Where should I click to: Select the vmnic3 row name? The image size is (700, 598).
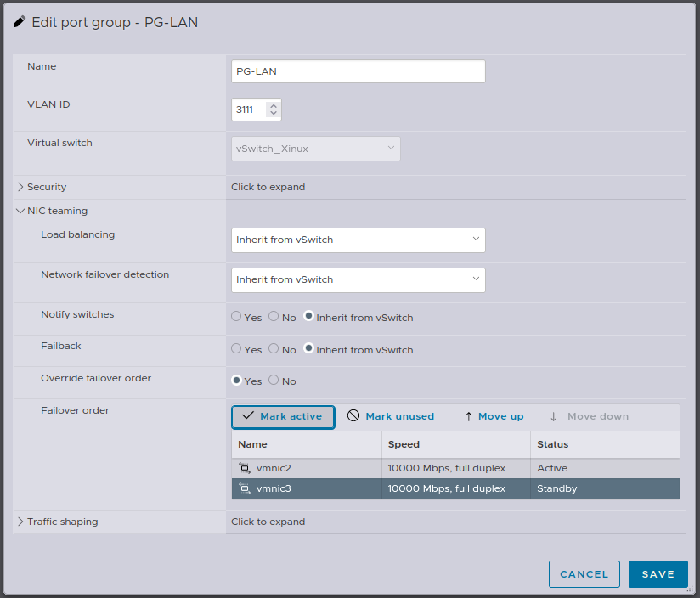point(274,488)
